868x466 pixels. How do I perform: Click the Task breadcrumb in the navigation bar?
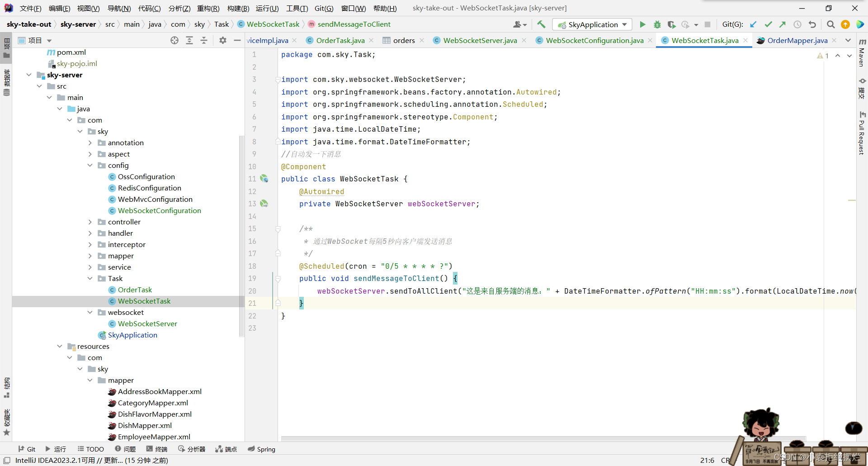(x=222, y=24)
